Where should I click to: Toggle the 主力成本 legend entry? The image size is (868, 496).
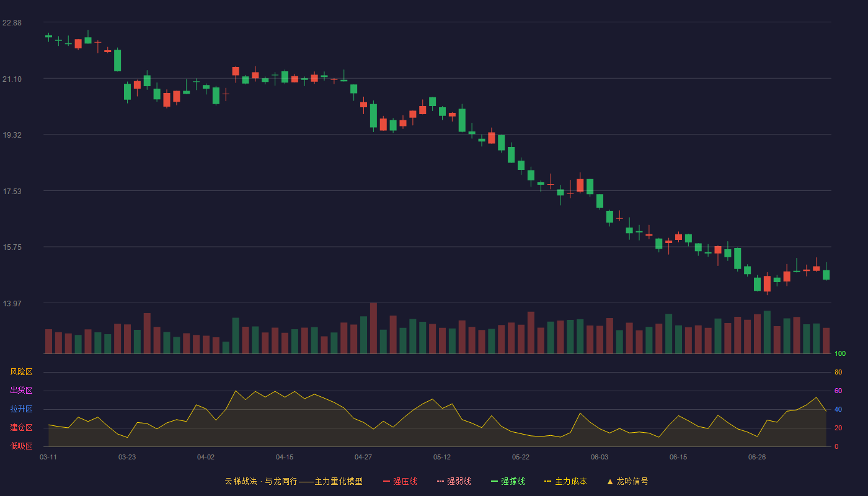click(x=565, y=481)
